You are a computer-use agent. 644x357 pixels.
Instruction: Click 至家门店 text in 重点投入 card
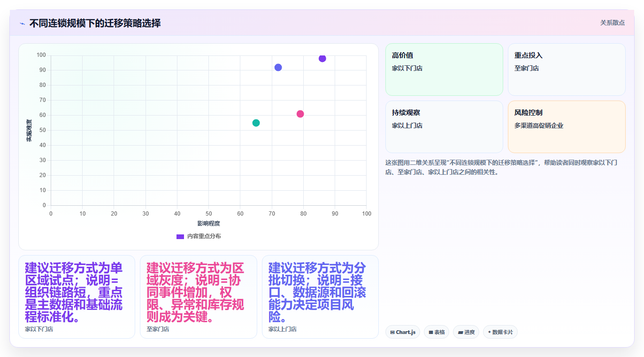click(x=527, y=68)
